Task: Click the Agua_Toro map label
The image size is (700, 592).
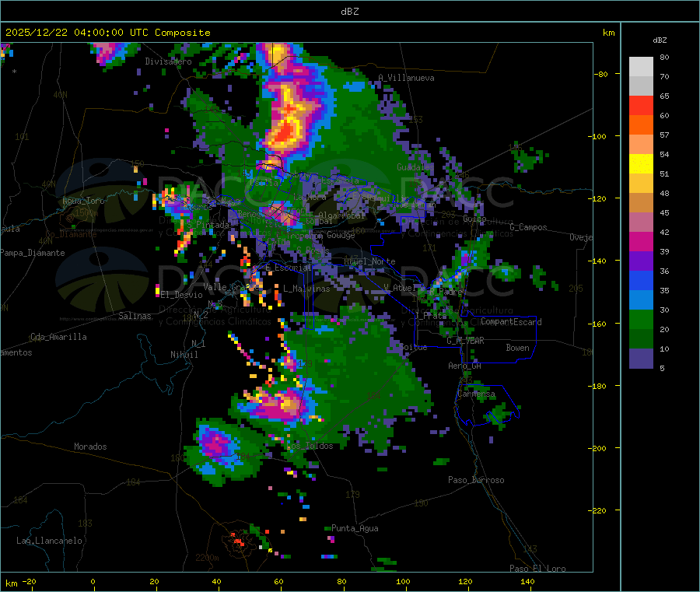Action: (x=83, y=201)
